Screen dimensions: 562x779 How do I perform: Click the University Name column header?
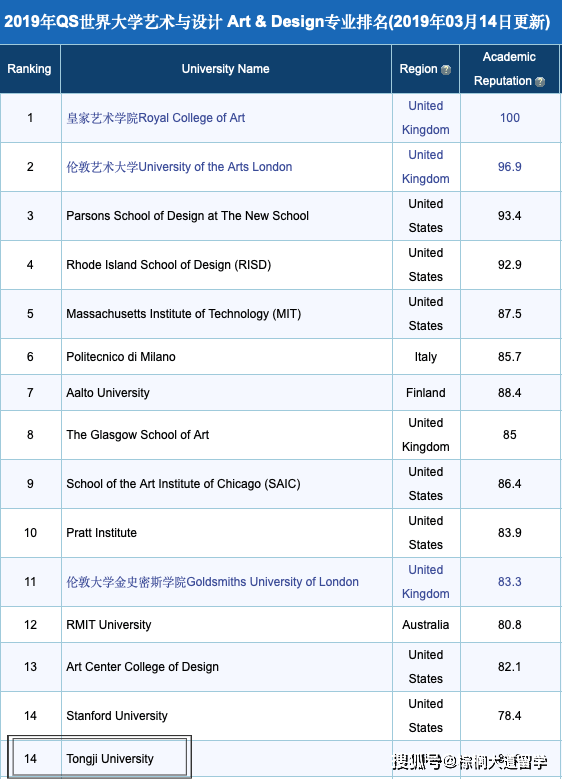(x=226, y=69)
